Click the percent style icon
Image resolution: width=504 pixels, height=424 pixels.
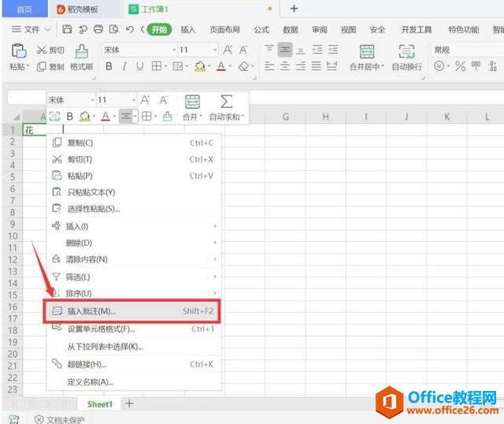point(460,66)
